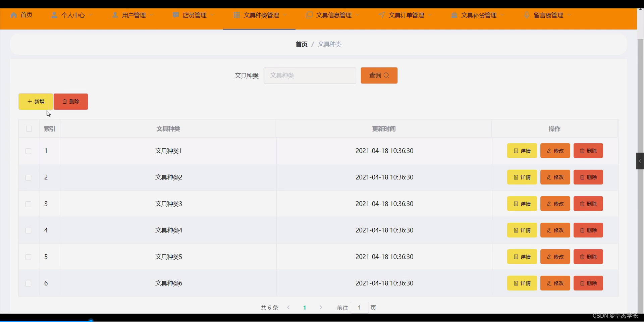Click the chat icon beside 店员管理
This screenshot has width=644, height=322.
click(x=176, y=15)
